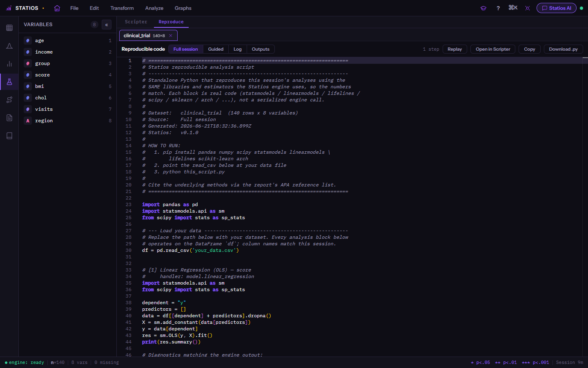Click the engine: ready status

(24, 362)
